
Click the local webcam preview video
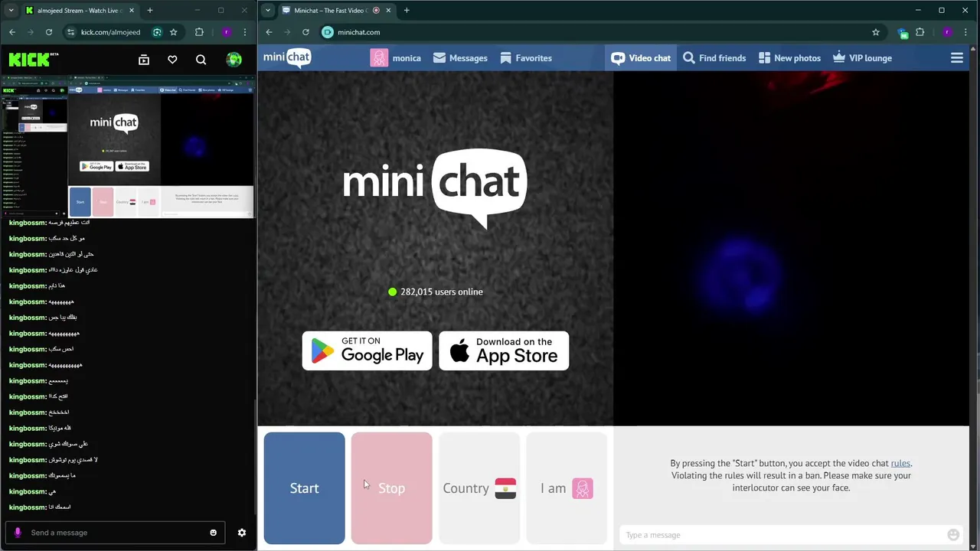coord(791,249)
